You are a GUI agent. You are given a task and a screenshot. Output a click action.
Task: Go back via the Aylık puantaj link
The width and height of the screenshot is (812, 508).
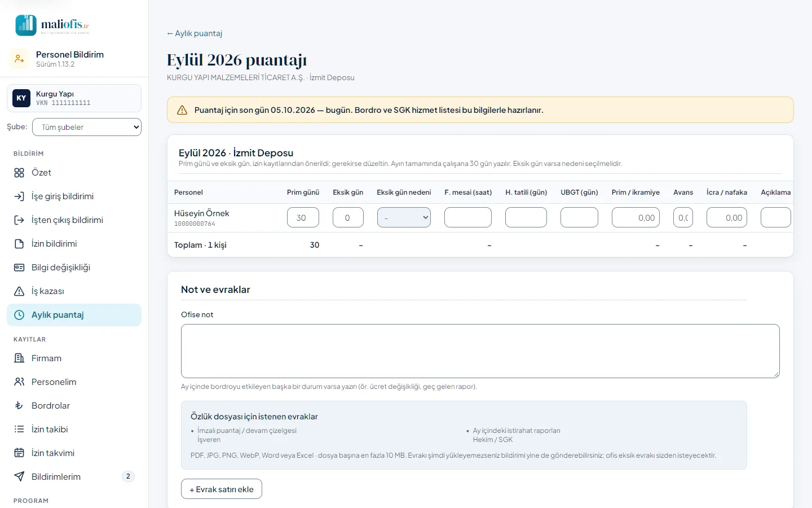pyautogui.click(x=195, y=33)
